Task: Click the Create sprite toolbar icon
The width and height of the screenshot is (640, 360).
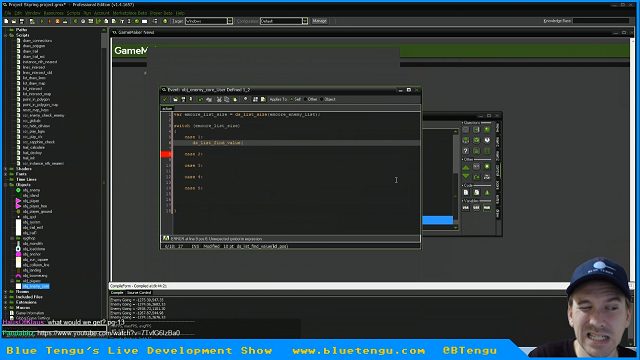Action: (76, 21)
